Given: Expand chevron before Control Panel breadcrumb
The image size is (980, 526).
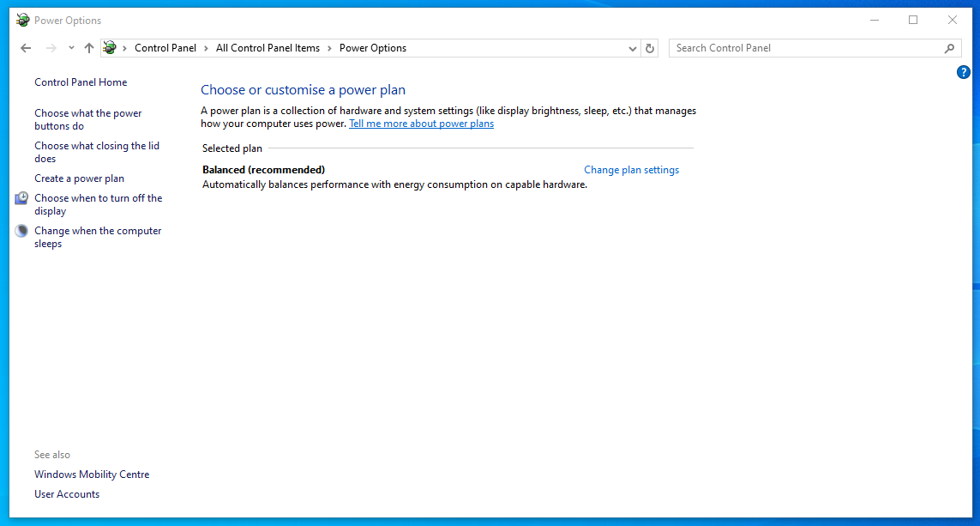Looking at the screenshot, I should point(124,48).
